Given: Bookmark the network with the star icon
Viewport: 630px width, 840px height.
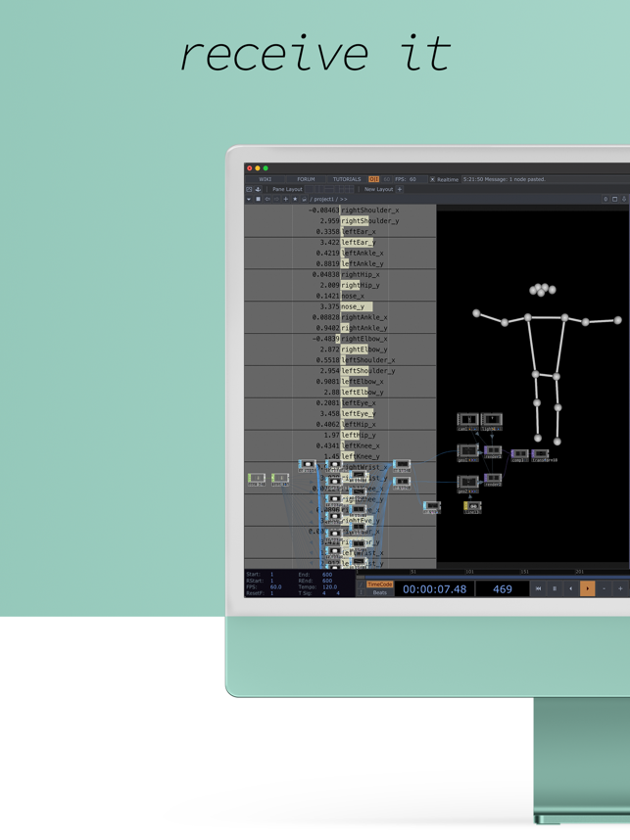Looking at the screenshot, I should click(295, 200).
